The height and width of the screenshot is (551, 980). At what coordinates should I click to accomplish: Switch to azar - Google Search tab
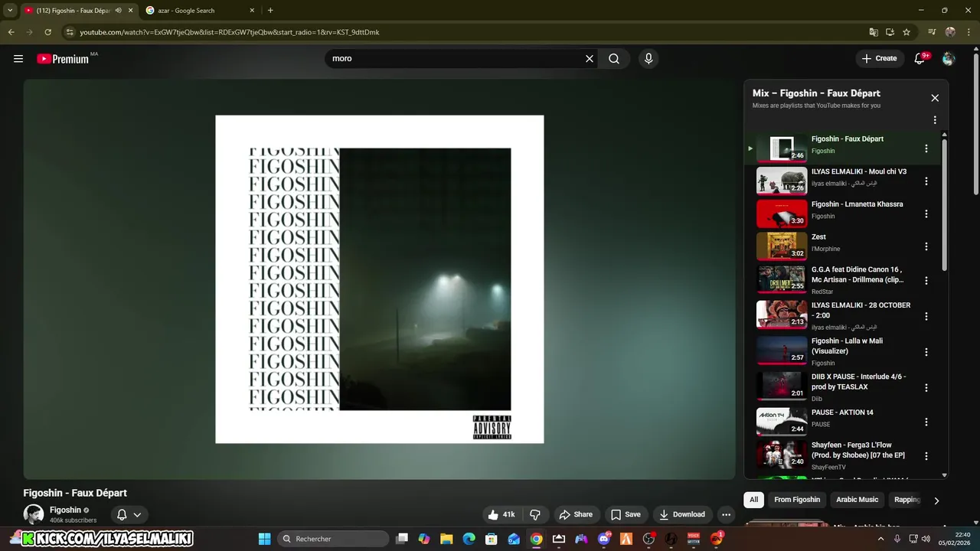201,11
